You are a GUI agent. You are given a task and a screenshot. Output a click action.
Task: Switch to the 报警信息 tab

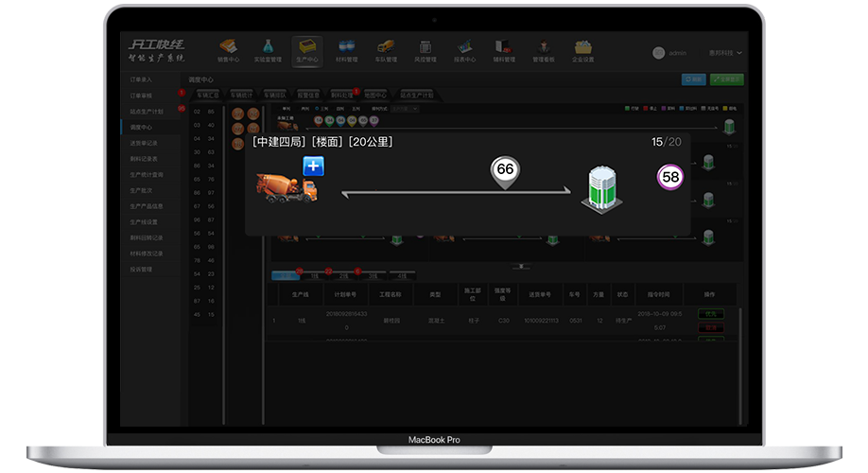pyautogui.click(x=308, y=96)
